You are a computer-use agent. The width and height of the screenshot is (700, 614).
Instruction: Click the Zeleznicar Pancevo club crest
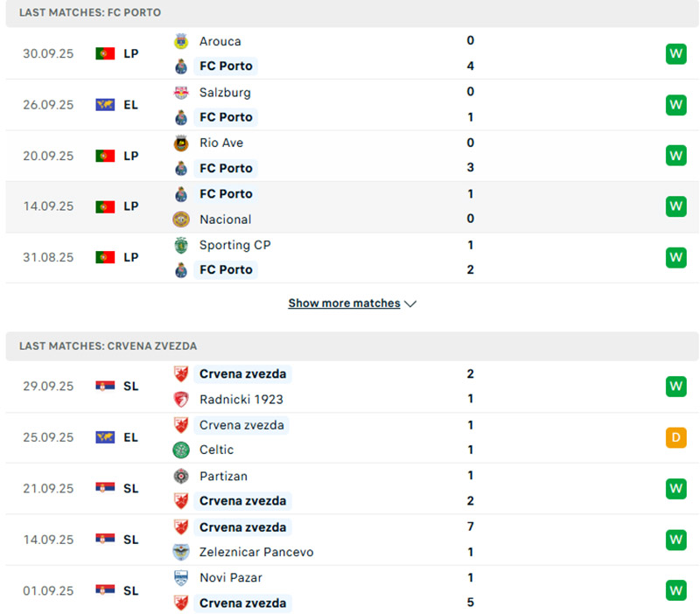click(181, 552)
